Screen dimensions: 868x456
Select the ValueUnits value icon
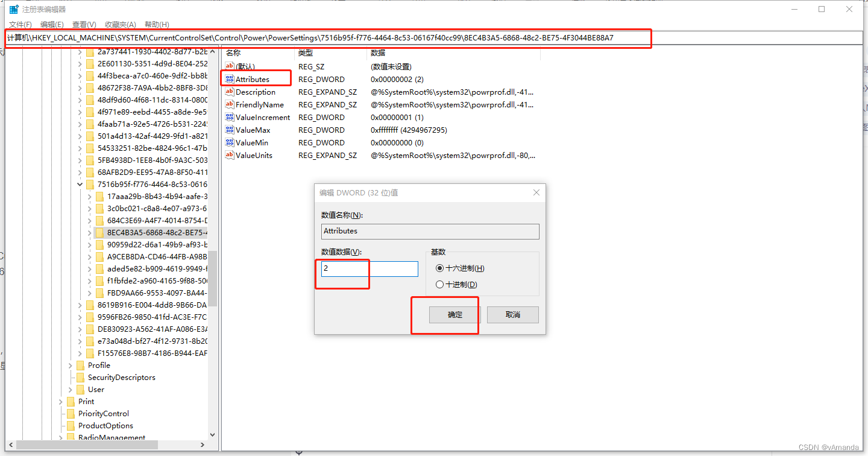pyautogui.click(x=230, y=155)
